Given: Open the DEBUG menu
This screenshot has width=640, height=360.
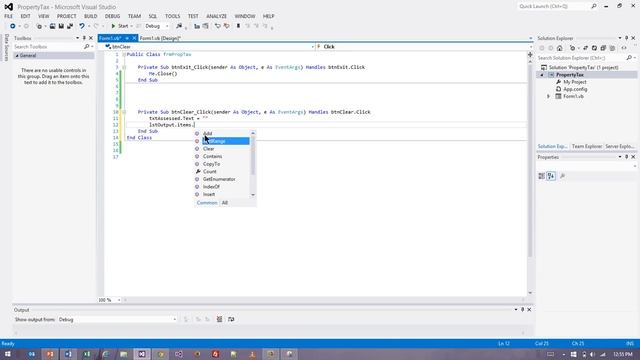Looking at the screenshot, I should (x=112, y=16).
